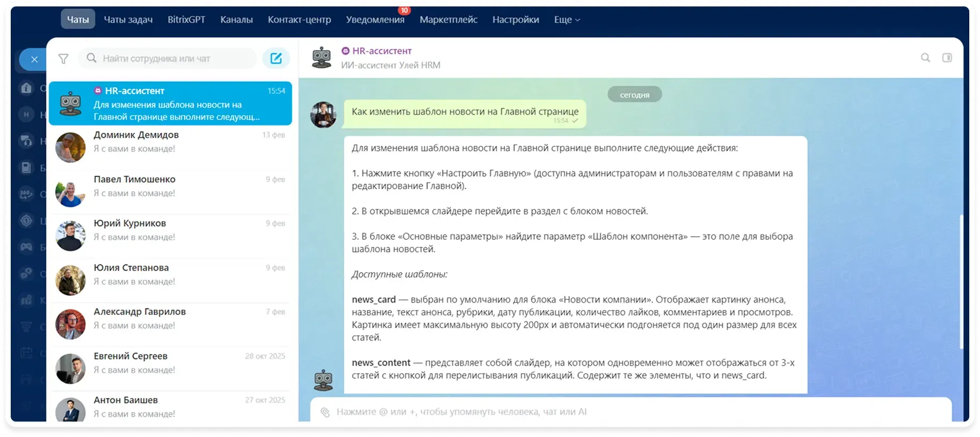Image resolution: width=980 pixels, height=437 pixels.
Task: Click Александр Гаврилов's avatar photo
Action: click(x=71, y=324)
